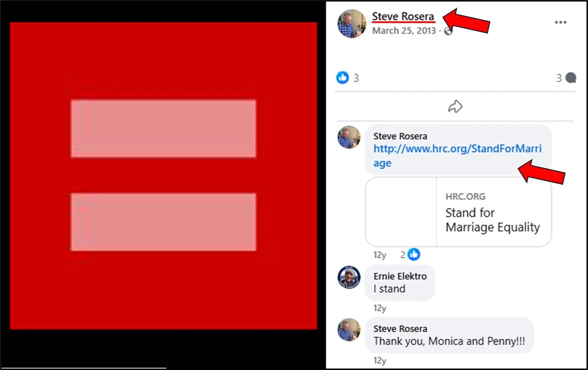
Task: Click the share arrow icon
Action: (x=455, y=107)
